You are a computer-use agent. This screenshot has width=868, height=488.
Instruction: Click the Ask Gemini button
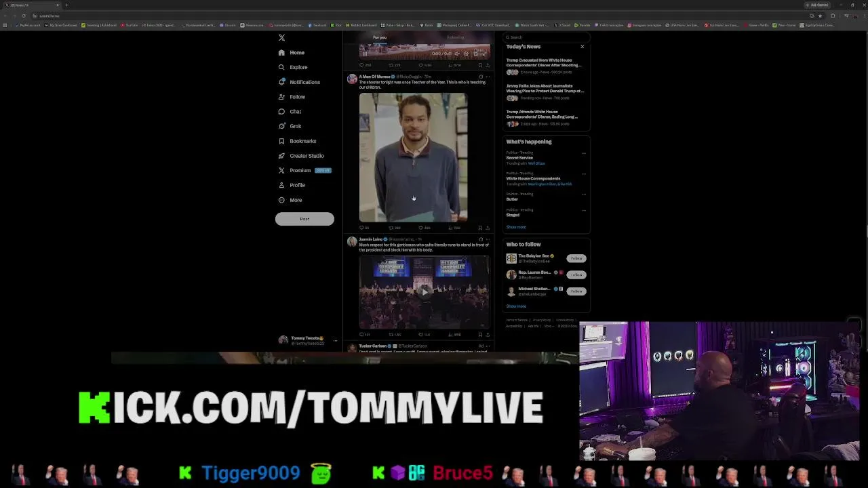(x=816, y=5)
